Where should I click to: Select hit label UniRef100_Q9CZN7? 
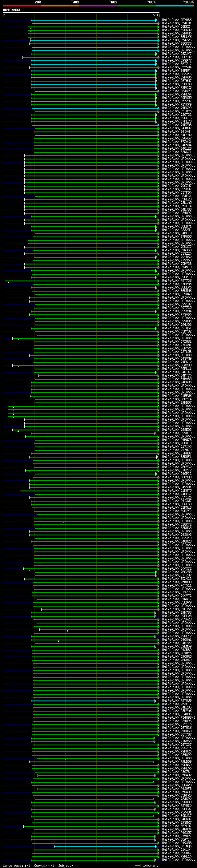coord(176,186)
